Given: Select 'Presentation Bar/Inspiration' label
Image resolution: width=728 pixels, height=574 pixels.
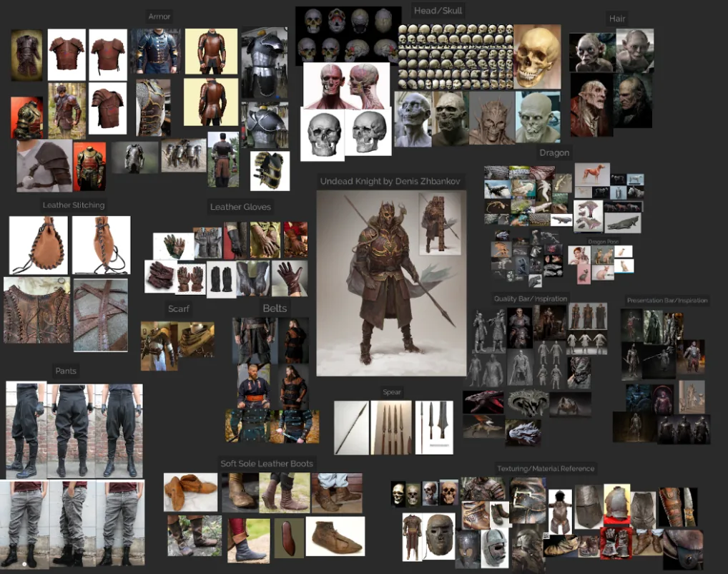Looking at the screenshot, I should 667,301.
